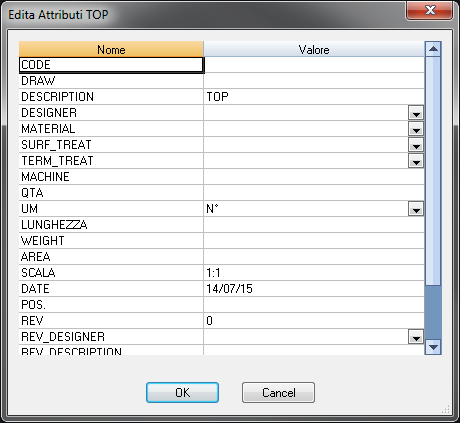Click the CODE value field
This screenshot has width=460, height=423.
click(x=314, y=65)
